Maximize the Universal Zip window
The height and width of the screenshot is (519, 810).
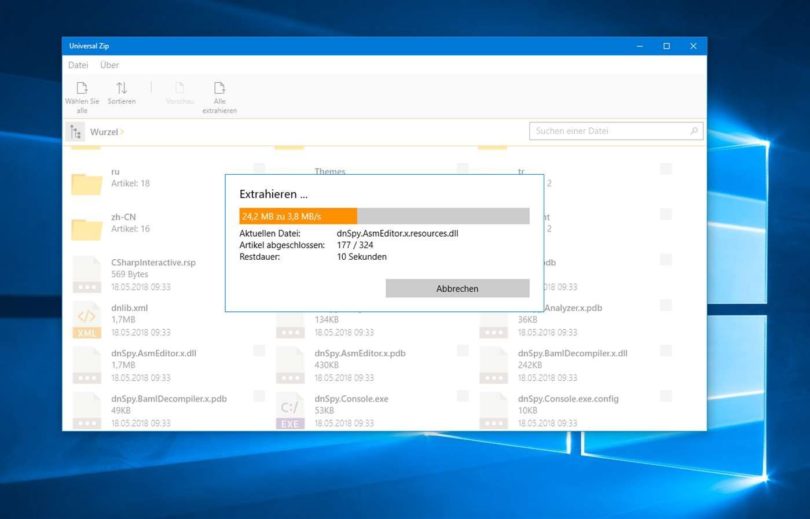point(666,46)
